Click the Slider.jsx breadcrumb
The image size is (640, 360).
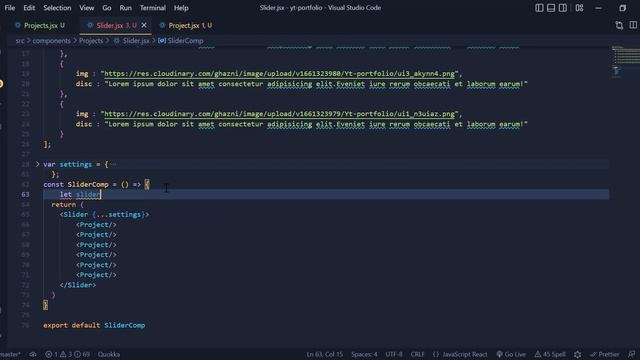132,40
